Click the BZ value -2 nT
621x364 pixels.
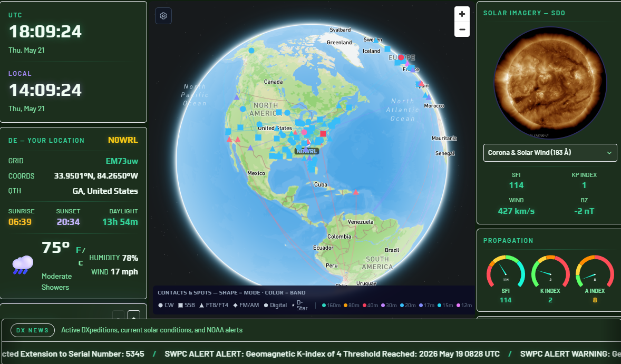coord(584,211)
